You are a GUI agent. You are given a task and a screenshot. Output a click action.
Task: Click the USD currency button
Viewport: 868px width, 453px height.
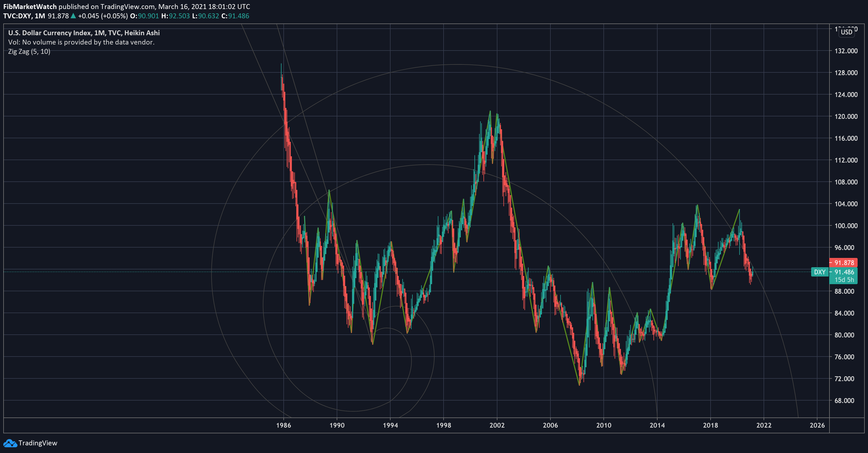click(x=846, y=32)
